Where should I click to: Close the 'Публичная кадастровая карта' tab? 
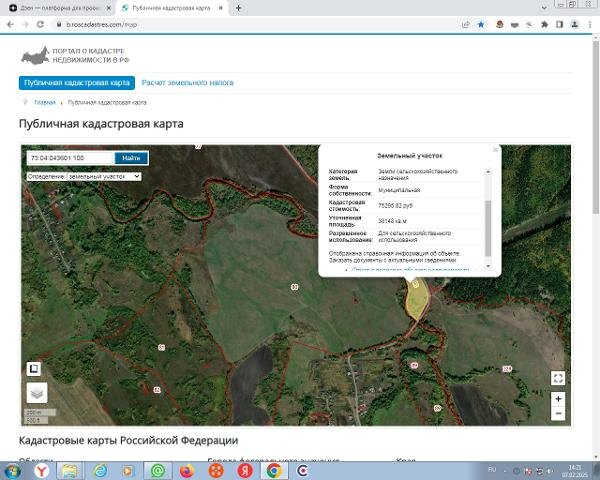coord(221,8)
